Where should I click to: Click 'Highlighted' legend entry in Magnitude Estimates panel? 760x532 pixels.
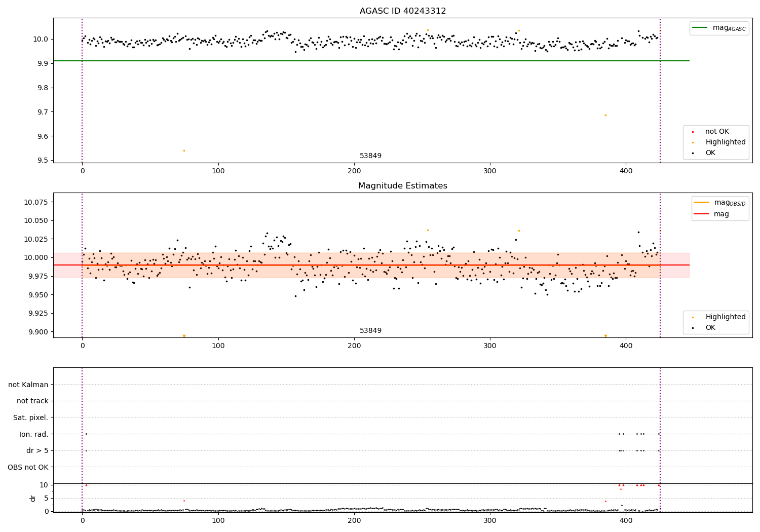718,317
